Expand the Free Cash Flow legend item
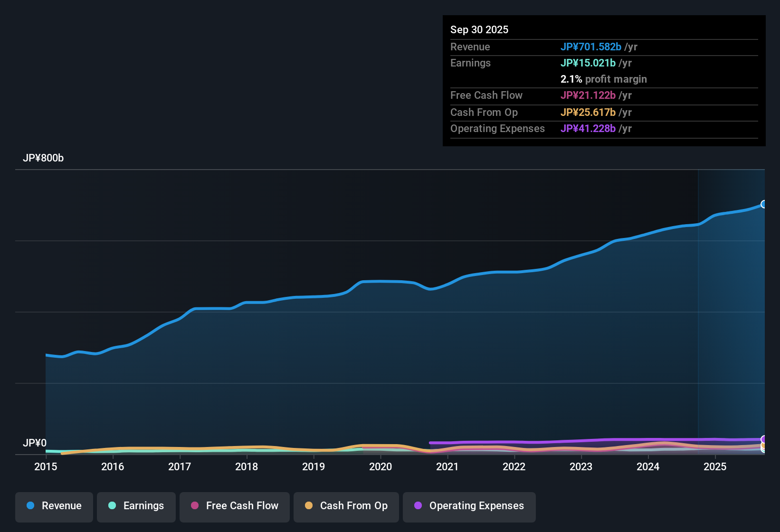Screen dimensions: 780x532 (234, 506)
